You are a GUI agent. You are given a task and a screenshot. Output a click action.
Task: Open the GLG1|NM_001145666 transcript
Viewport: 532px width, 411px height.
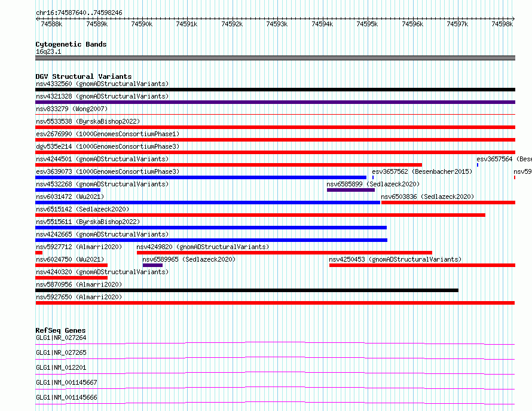click(x=66, y=397)
